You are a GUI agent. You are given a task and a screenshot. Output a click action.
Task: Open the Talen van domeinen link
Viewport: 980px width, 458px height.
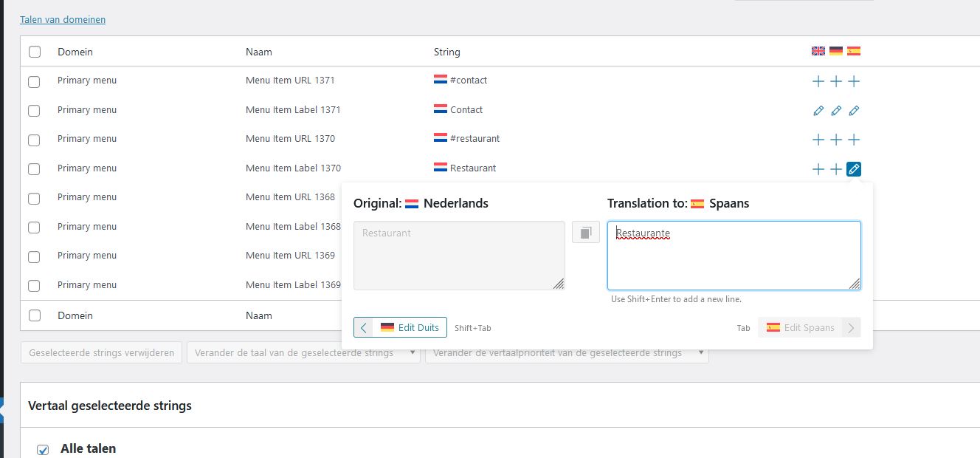63,20
